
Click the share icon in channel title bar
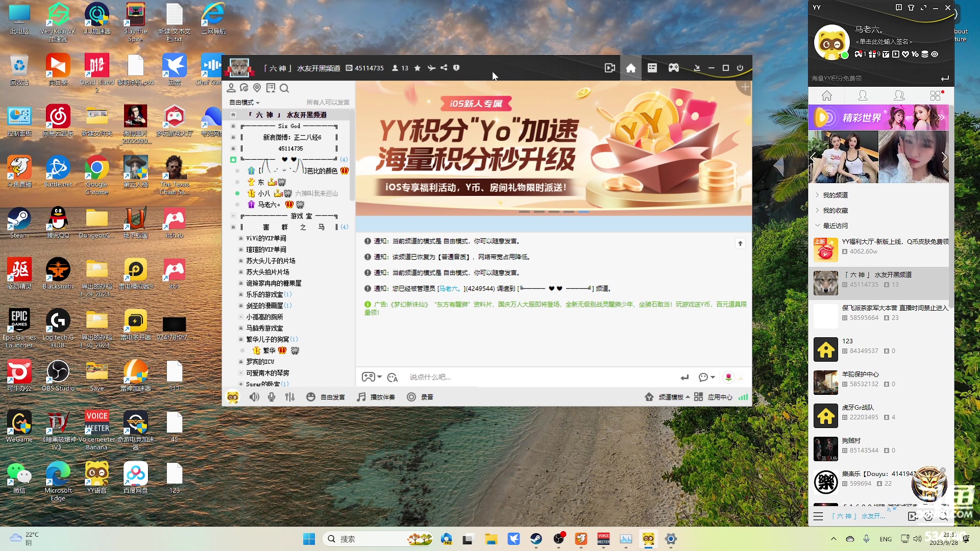(x=444, y=68)
